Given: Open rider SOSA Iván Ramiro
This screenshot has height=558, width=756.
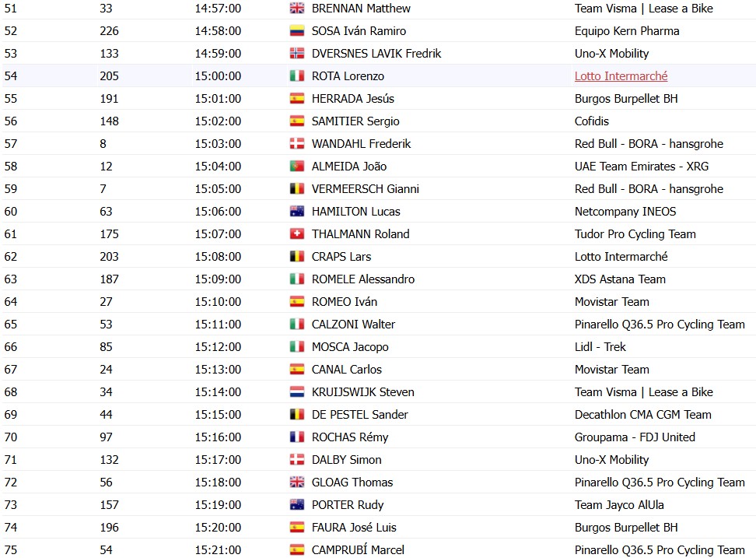Looking at the screenshot, I should pos(359,31).
